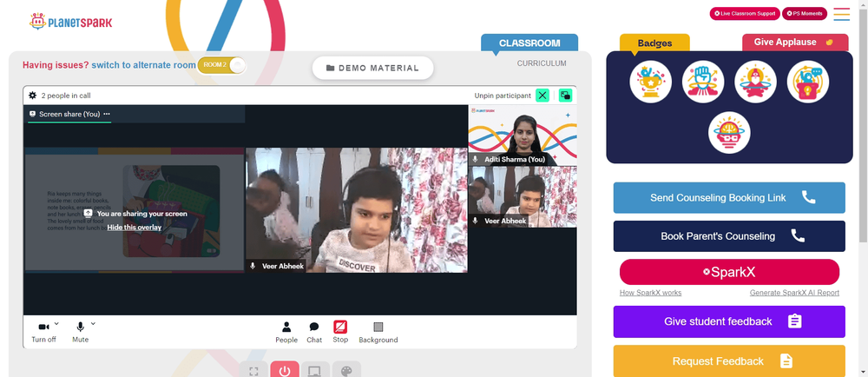Award the podium speaker badge

[807, 82]
